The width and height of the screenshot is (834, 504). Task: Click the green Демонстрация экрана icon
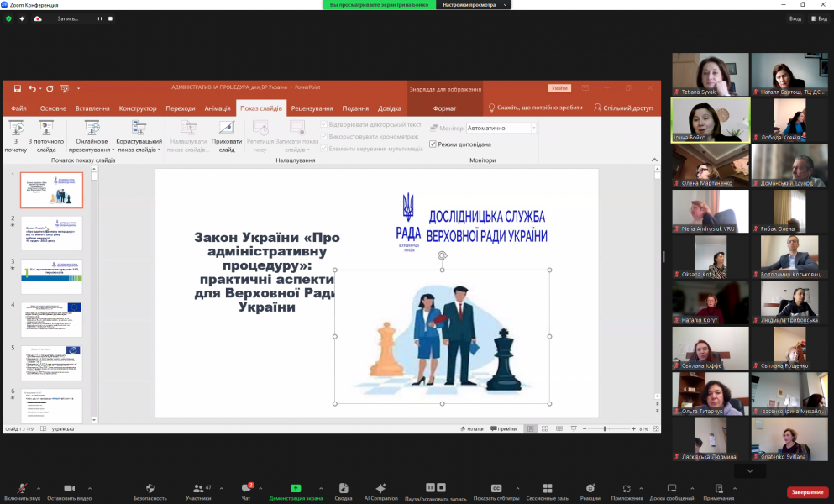(296, 487)
